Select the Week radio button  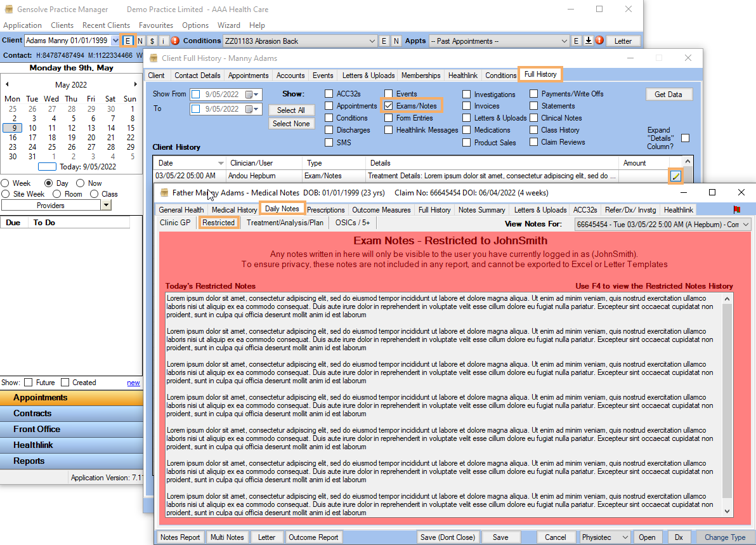point(6,183)
